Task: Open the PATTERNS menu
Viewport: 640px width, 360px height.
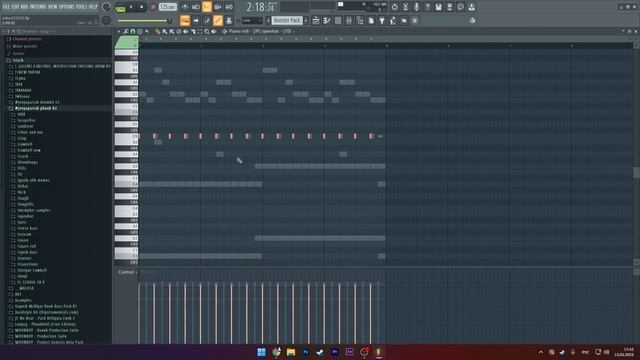Action: tap(38, 7)
